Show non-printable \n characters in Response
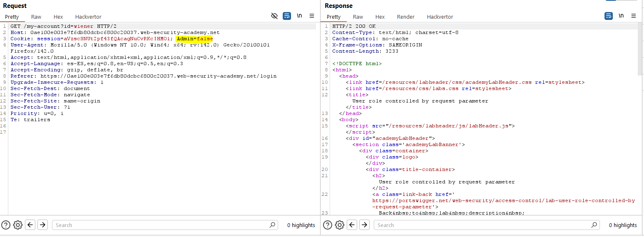 pyautogui.click(x=621, y=16)
